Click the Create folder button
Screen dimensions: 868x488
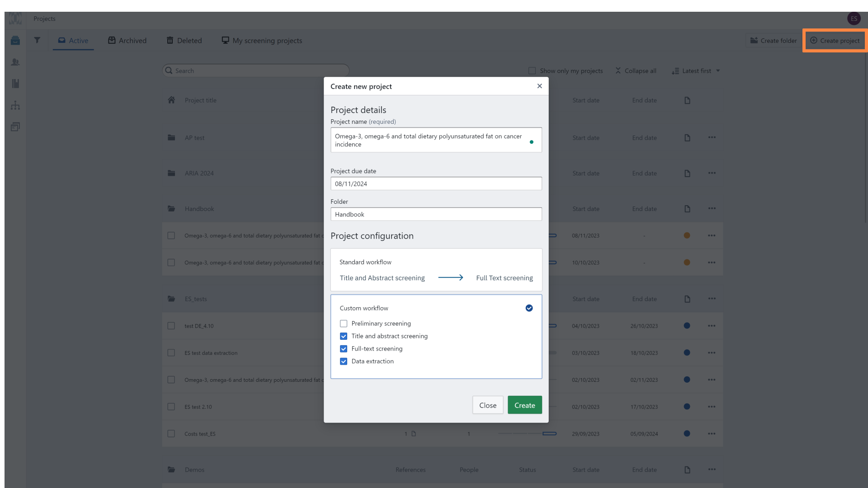[x=774, y=41]
